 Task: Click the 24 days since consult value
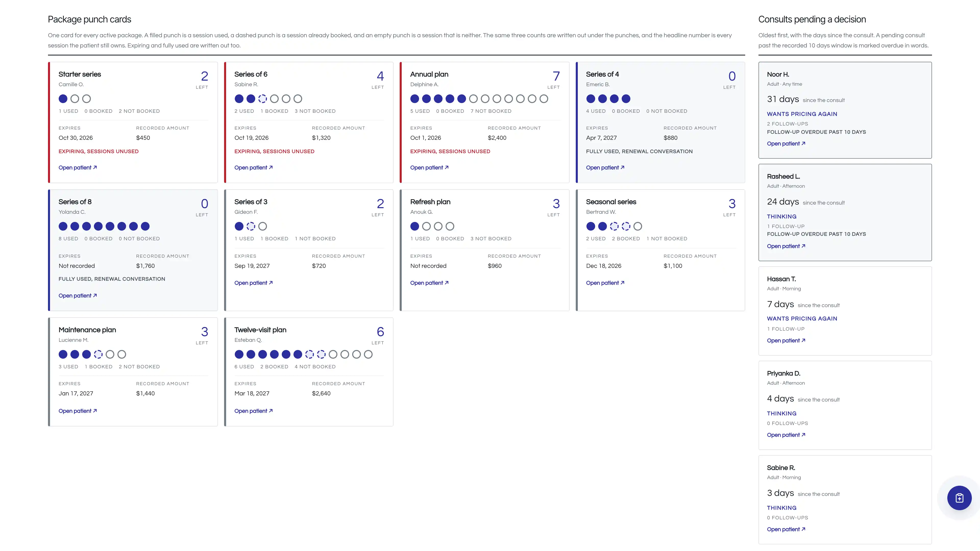pos(783,202)
